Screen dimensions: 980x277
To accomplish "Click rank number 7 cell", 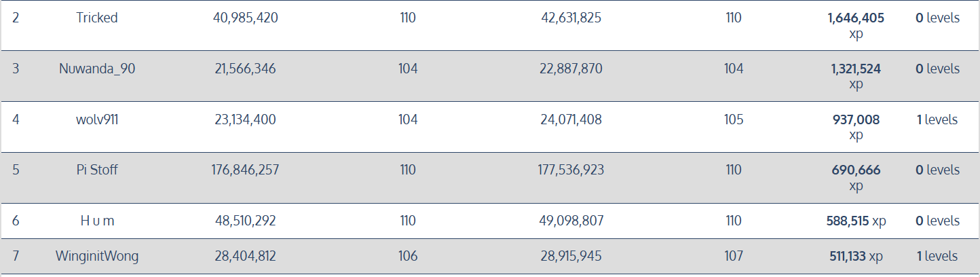I will [x=16, y=257].
